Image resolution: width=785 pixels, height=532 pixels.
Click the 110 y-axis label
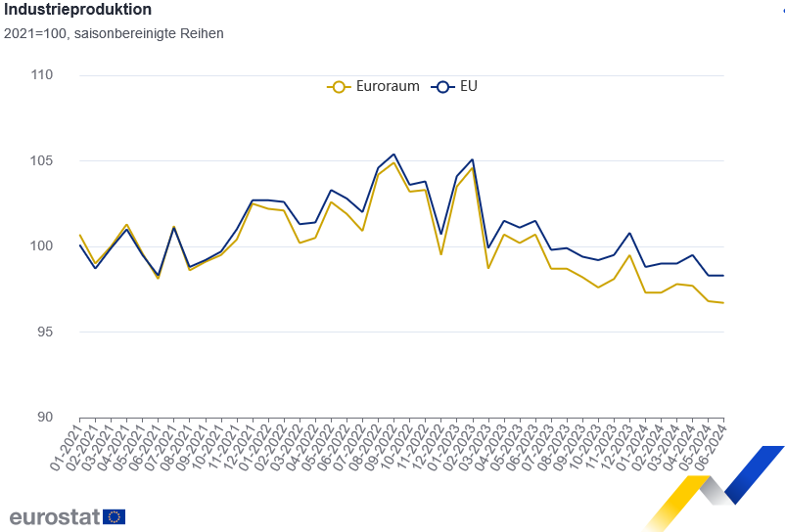click(x=40, y=75)
